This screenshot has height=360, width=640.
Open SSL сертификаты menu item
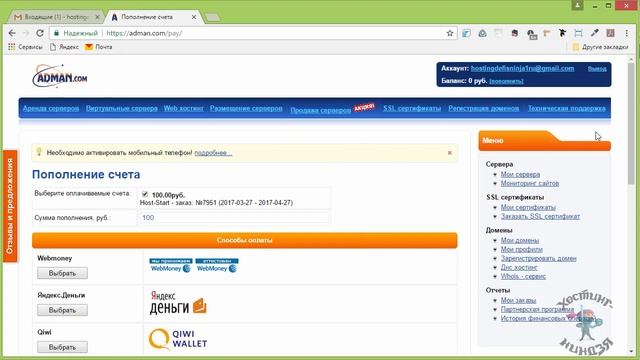tap(412, 108)
